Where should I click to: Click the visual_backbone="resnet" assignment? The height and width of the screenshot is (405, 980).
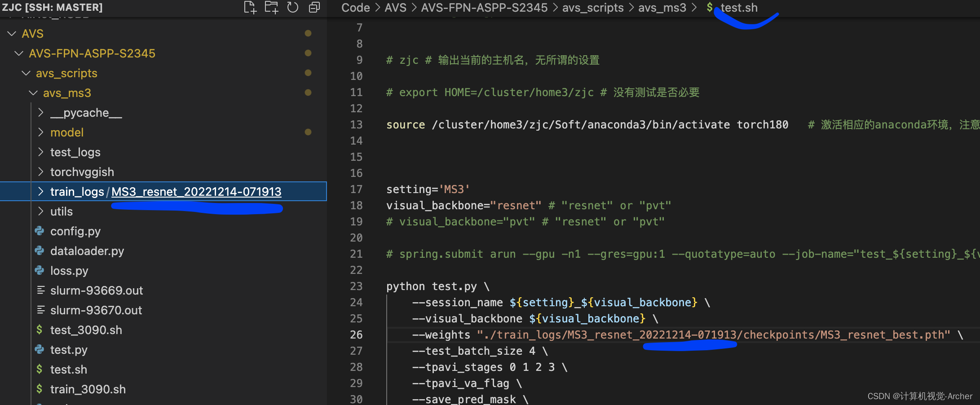464,205
